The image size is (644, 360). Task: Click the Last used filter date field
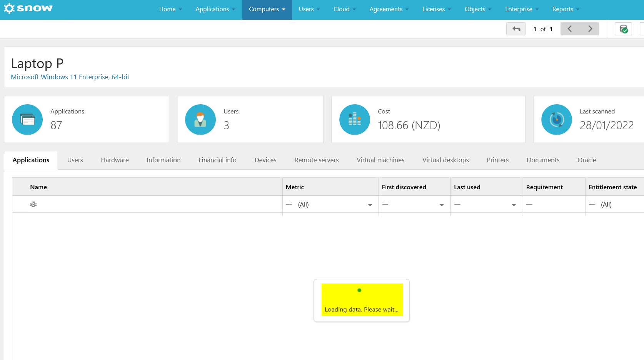pos(486,204)
